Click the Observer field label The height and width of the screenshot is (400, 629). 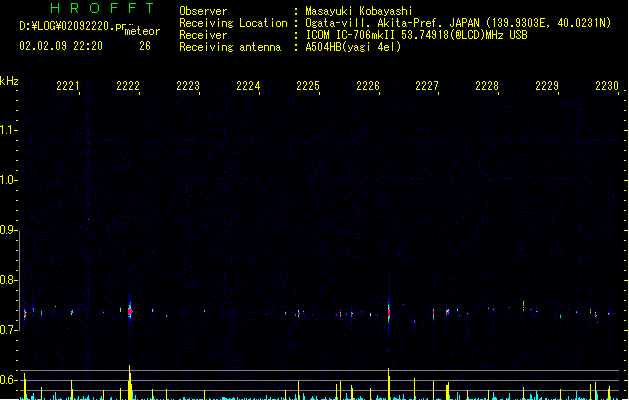click(x=203, y=11)
